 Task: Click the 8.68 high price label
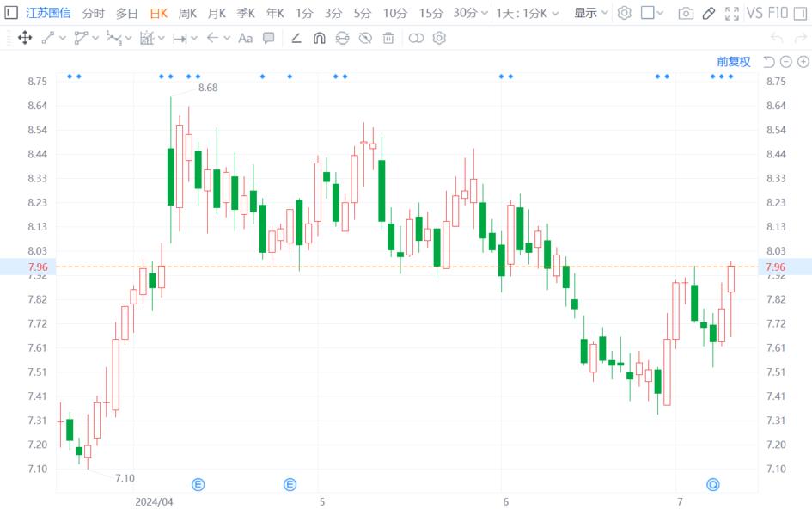(208, 88)
